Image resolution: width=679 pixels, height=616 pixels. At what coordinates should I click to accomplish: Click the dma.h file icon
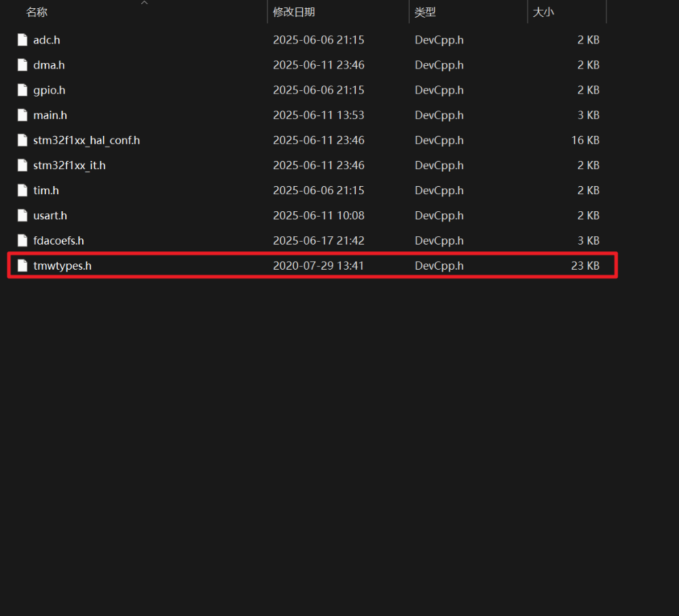22,65
